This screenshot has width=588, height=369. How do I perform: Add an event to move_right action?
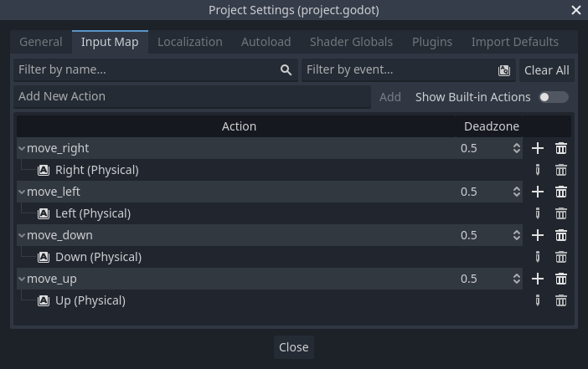tap(538, 148)
